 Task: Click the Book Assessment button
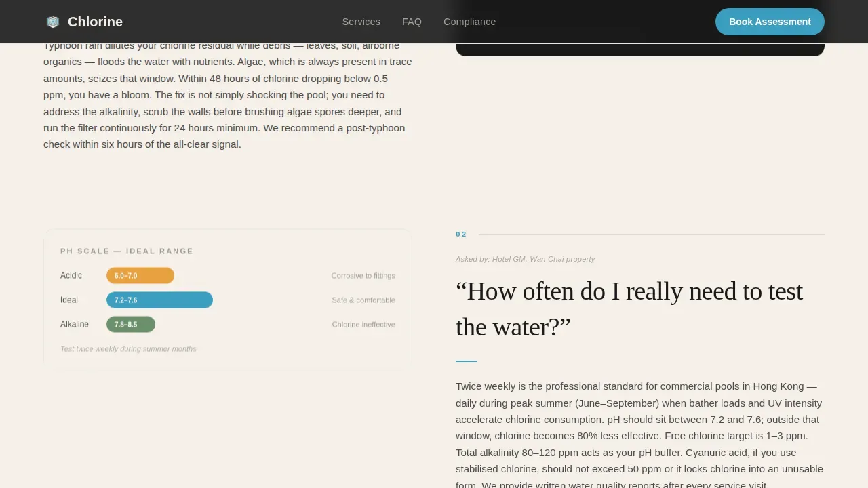click(770, 22)
